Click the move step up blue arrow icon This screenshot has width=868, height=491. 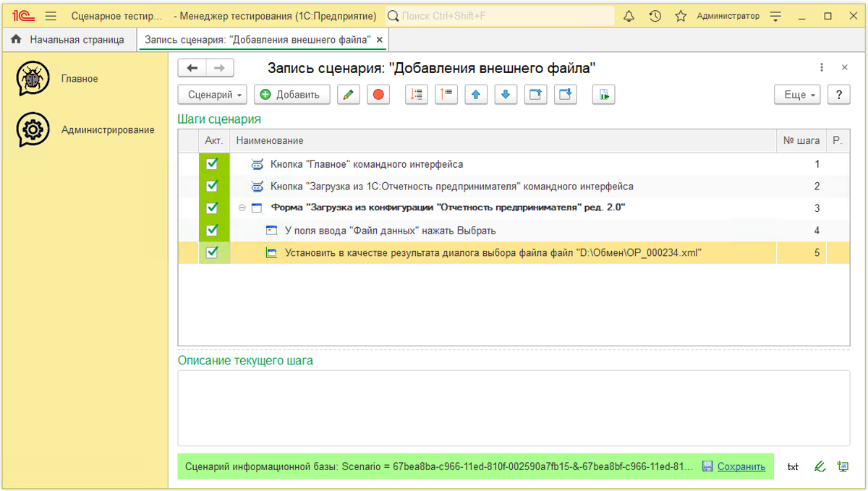476,94
